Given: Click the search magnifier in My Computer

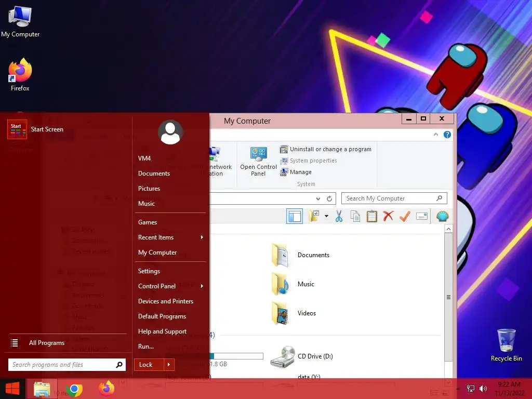Looking at the screenshot, I should coord(440,198).
